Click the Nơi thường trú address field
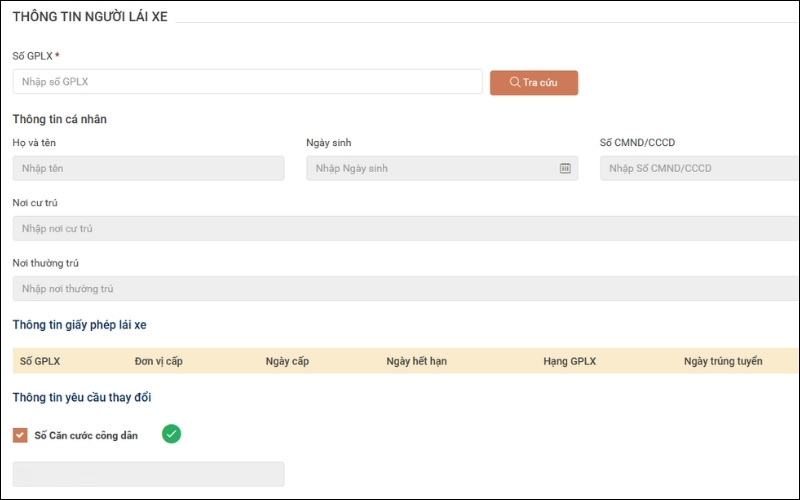 tap(400, 288)
